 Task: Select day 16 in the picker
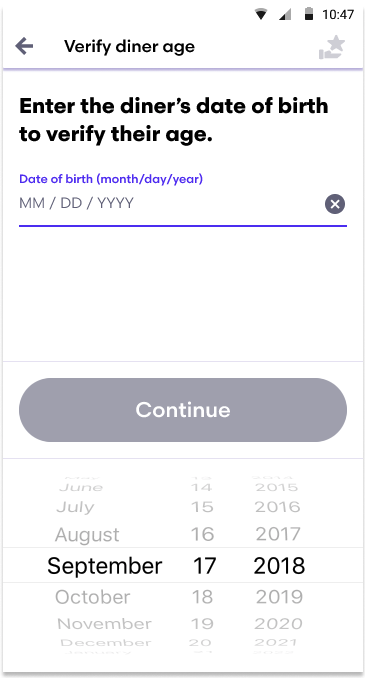(x=202, y=534)
